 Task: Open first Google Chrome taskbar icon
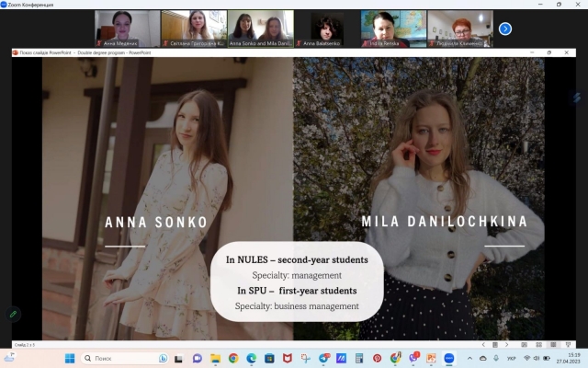pos(233,358)
